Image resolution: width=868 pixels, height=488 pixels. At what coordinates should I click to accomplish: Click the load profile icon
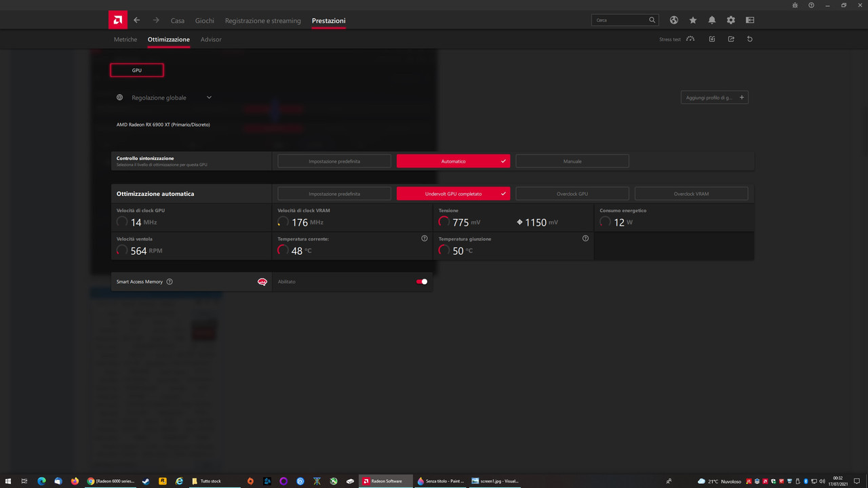[x=712, y=39]
